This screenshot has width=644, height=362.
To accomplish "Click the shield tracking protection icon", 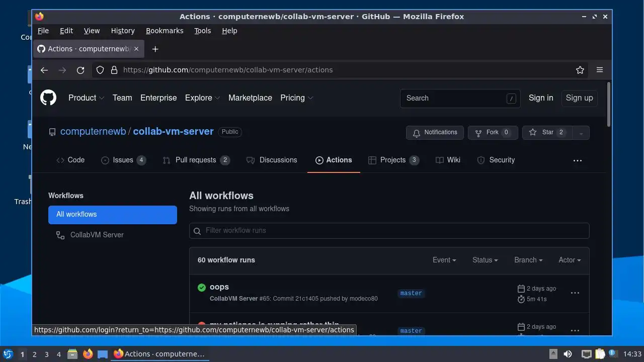I will tap(100, 70).
